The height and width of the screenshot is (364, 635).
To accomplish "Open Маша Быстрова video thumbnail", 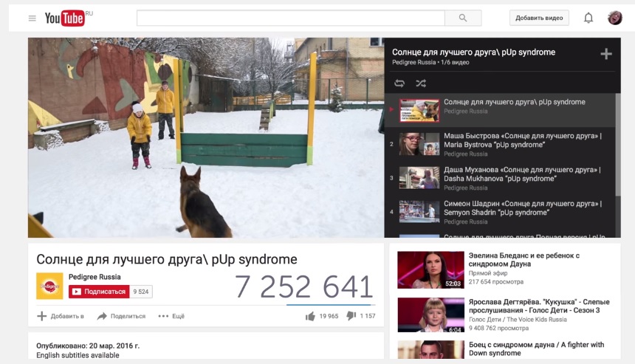I will [x=419, y=144].
